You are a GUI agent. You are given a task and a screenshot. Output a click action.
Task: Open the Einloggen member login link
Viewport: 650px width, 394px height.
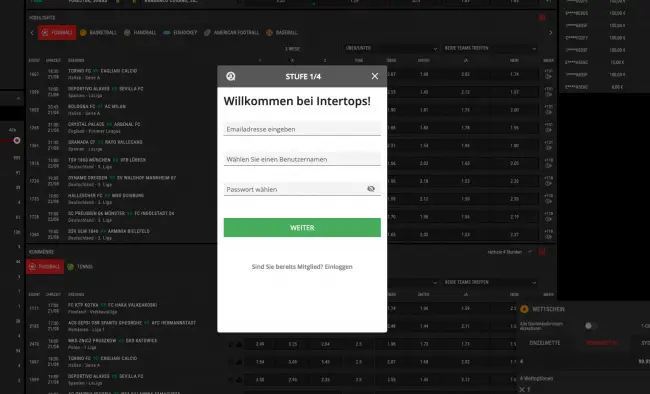click(339, 267)
